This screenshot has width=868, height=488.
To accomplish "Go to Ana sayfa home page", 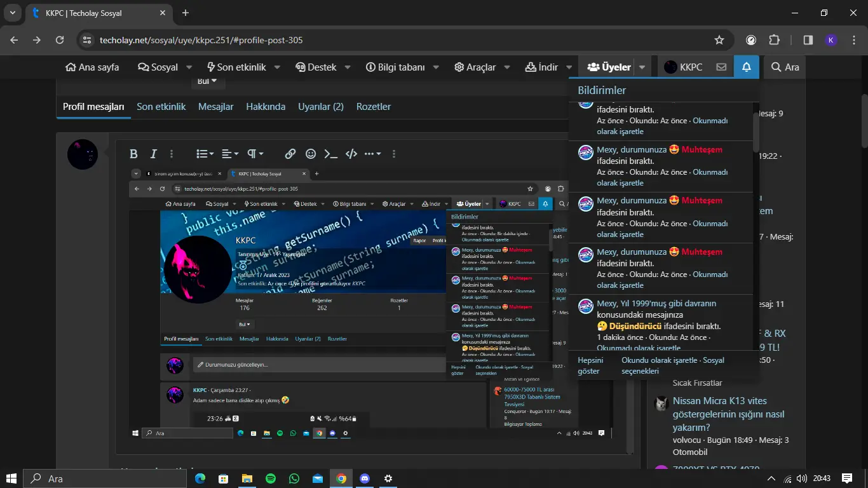I will click(92, 67).
